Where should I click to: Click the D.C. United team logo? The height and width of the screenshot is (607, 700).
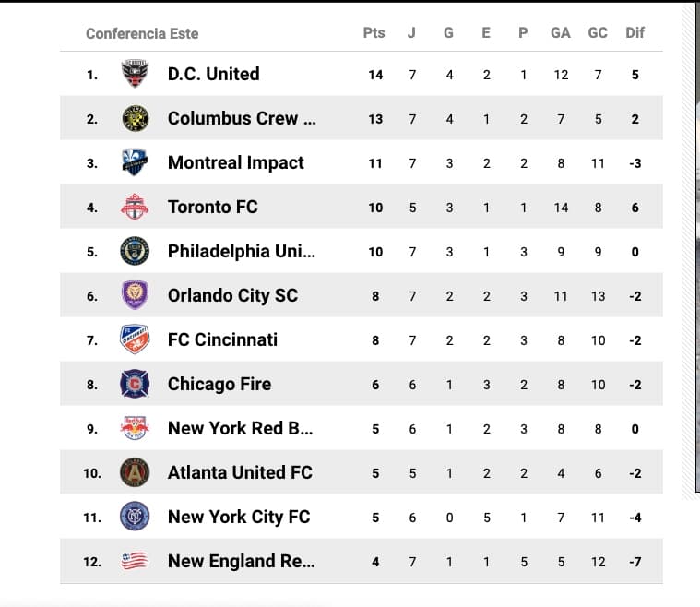pos(135,74)
